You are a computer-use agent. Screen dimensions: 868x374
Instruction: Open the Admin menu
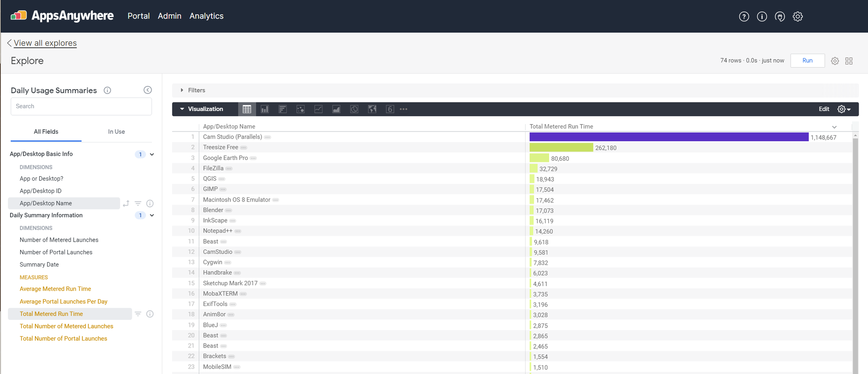click(x=170, y=16)
